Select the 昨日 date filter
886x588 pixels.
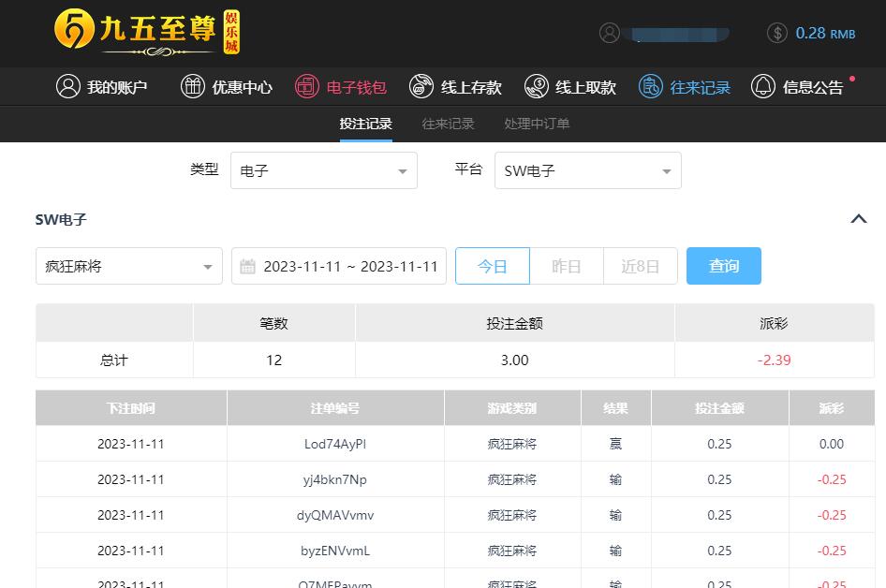click(567, 266)
